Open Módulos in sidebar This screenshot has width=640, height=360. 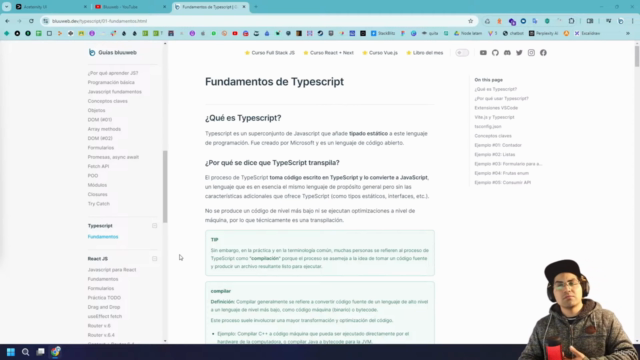click(x=97, y=185)
